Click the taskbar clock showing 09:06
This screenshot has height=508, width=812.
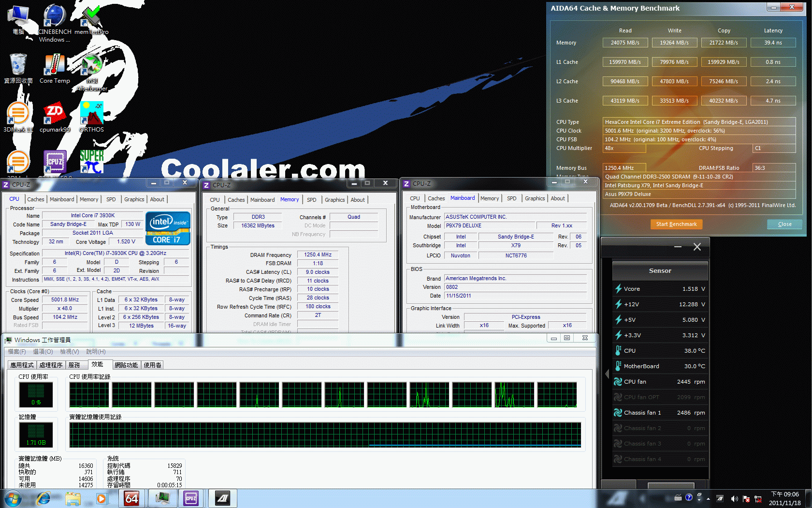(x=785, y=498)
